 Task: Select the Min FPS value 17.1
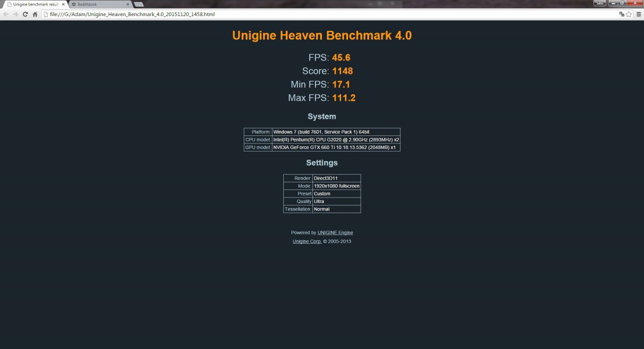point(341,85)
